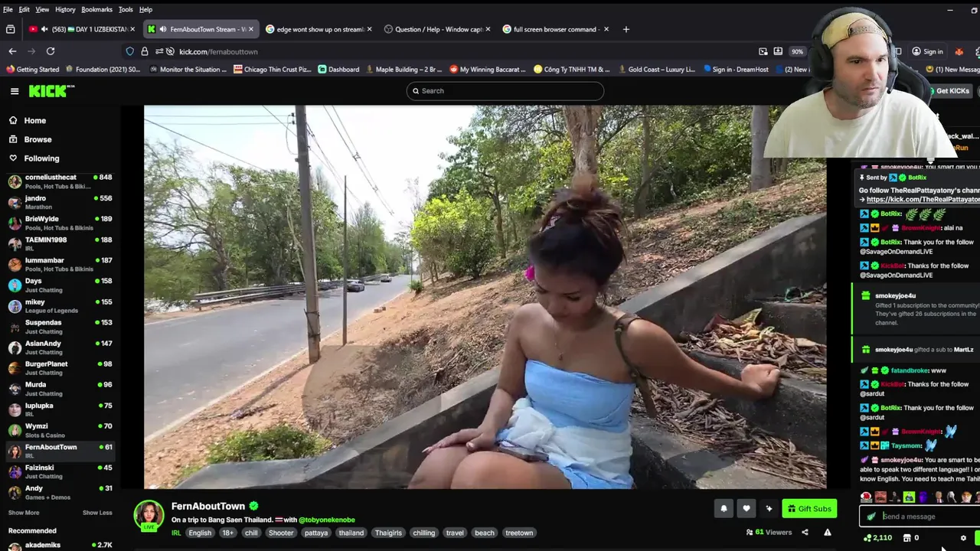The height and width of the screenshot is (551, 980).
Task: Open the File menu
Action: click(x=8, y=9)
